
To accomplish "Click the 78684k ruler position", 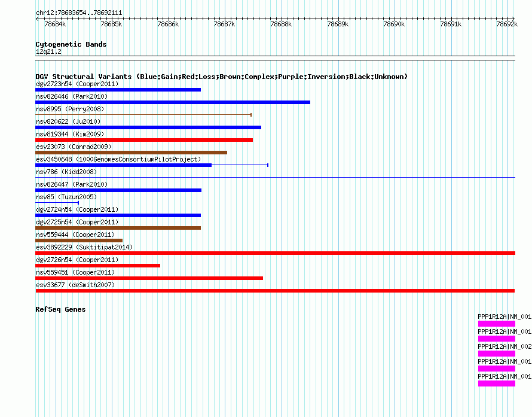I will [x=55, y=24].
